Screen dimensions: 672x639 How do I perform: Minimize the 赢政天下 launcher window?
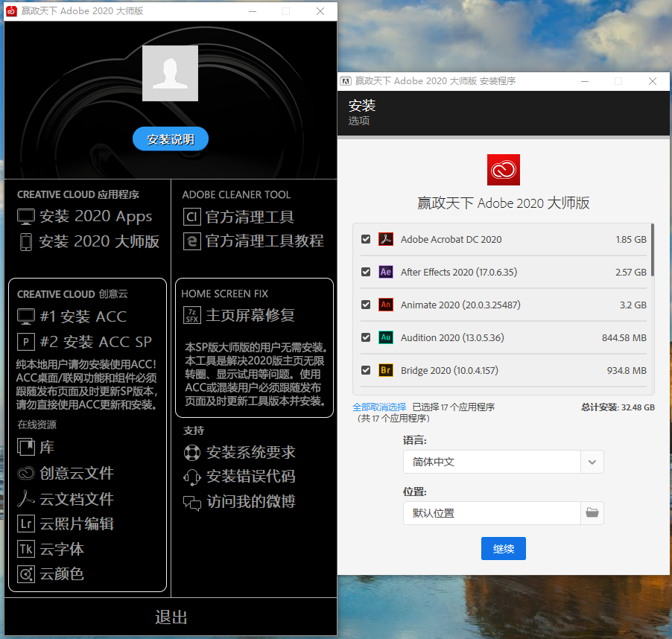coord(253,11)
